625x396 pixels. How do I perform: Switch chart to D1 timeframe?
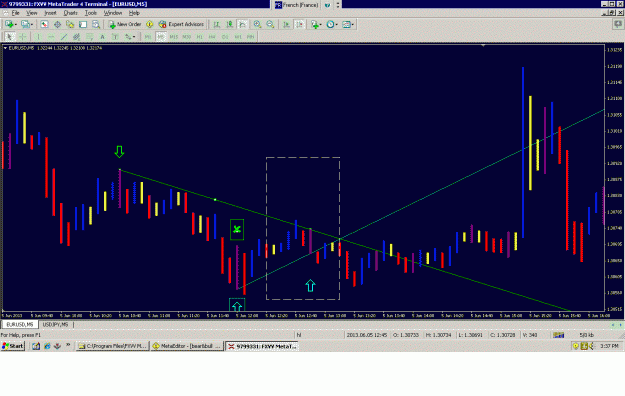pos(225,37)
